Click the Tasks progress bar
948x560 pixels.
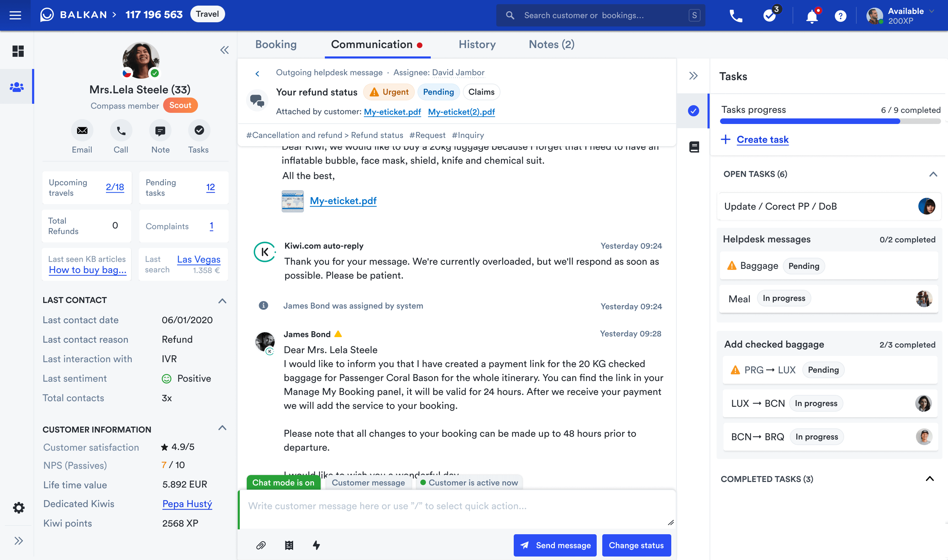pos(830,122)
